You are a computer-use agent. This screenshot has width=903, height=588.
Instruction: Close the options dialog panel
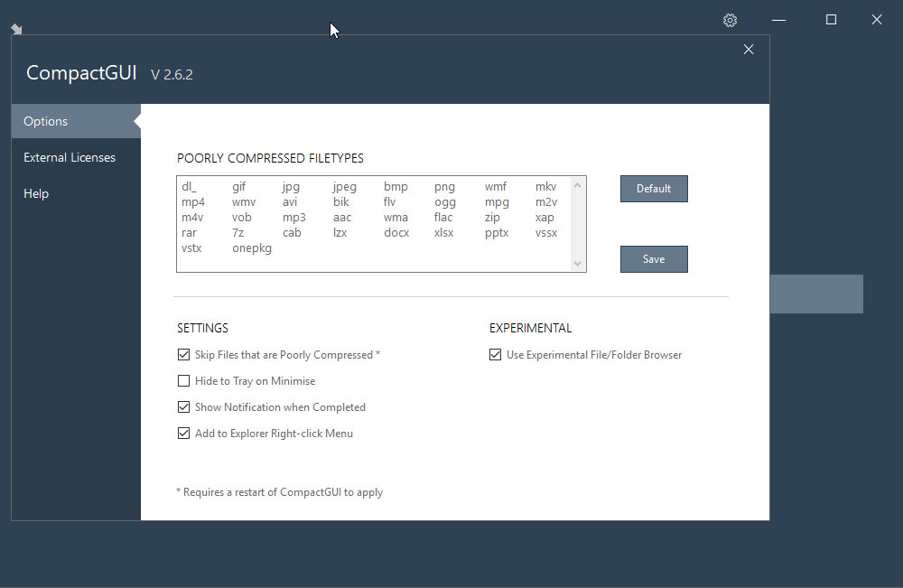(x=748, y=50)
